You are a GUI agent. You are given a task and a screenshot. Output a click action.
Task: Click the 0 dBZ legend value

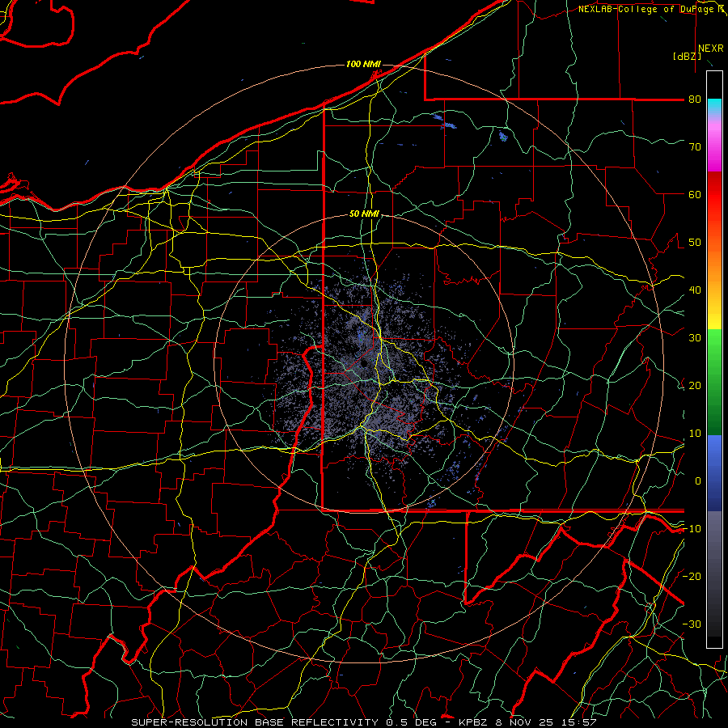coord(698,481)
